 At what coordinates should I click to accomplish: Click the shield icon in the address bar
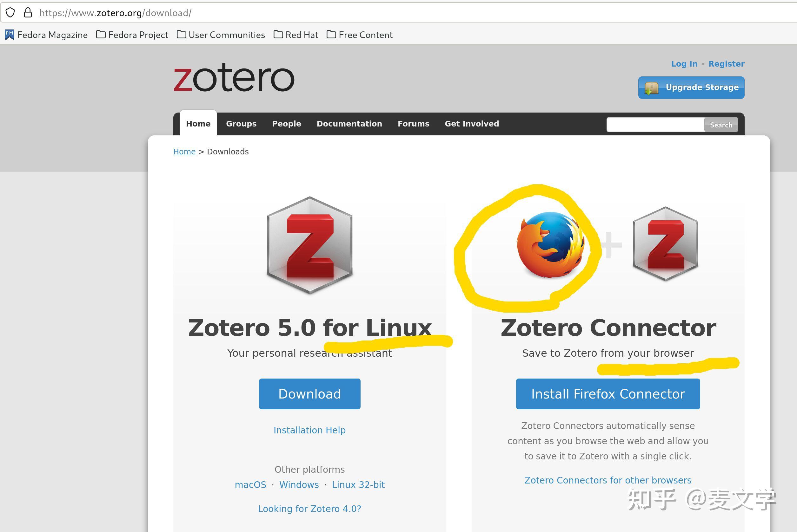[x=10, y=13]
